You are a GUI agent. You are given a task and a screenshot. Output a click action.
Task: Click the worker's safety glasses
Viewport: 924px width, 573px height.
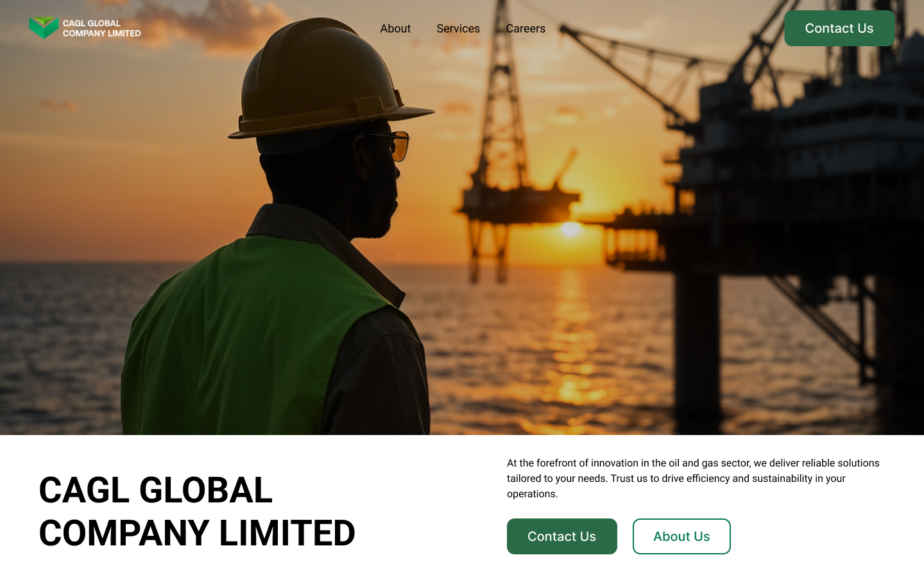coord(391,146)
